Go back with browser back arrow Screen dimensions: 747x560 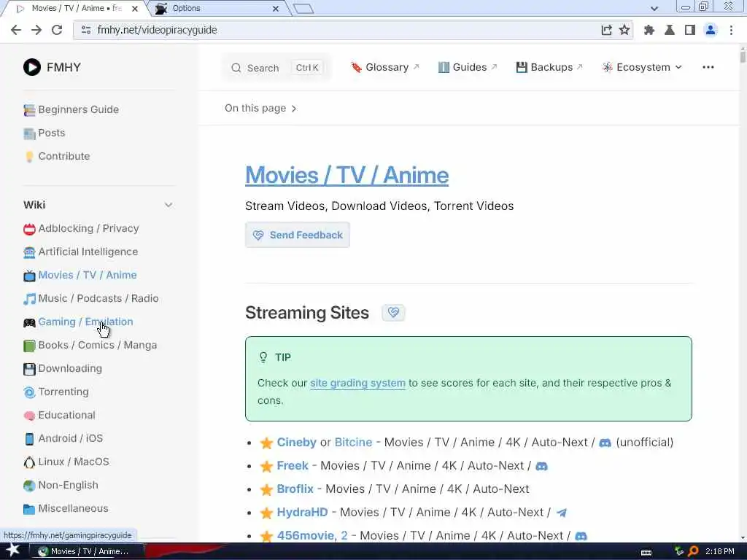[x=16, y=30]
